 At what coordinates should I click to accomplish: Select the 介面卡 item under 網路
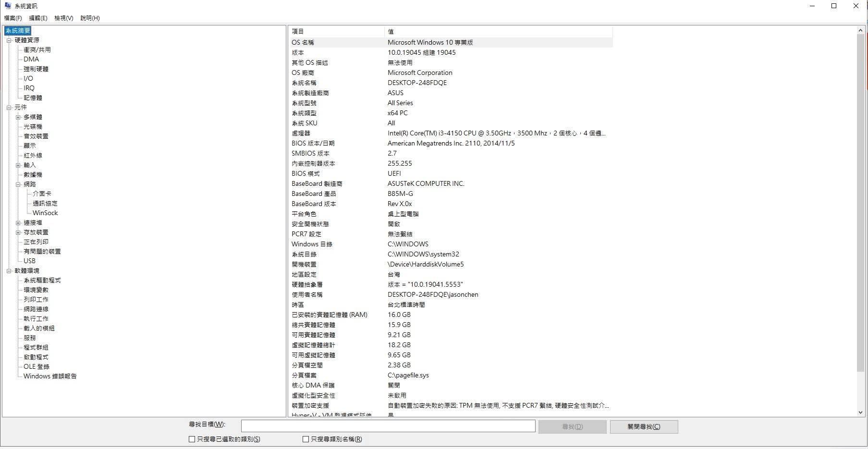click(x=42, y=194)
